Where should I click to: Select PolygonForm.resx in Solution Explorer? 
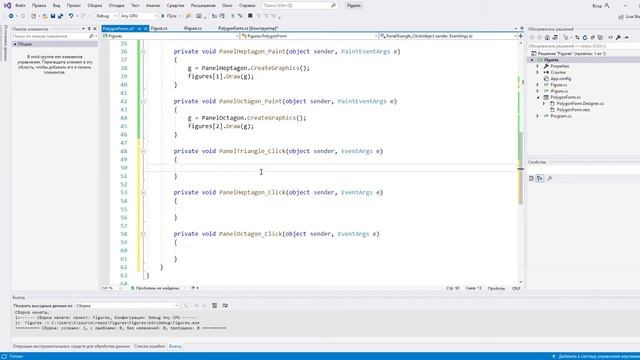[573, 110]
